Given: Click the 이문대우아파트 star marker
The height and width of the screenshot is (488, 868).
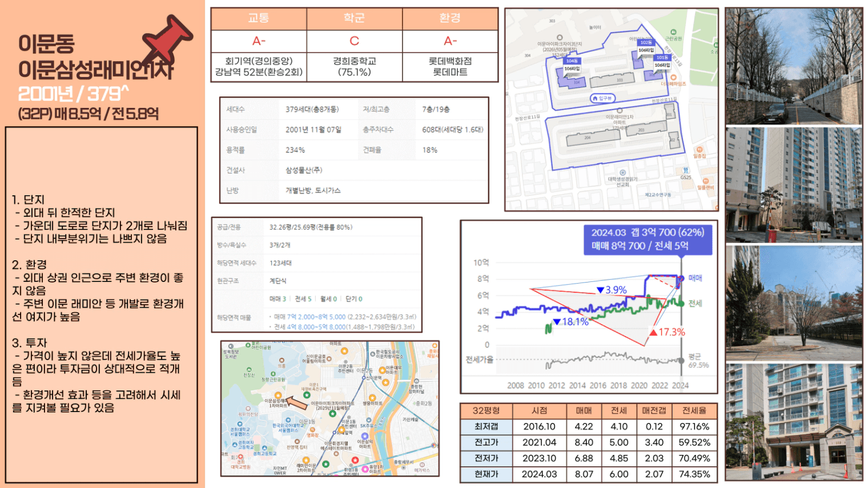Looking at the screenshot, I should coord(383,370).
